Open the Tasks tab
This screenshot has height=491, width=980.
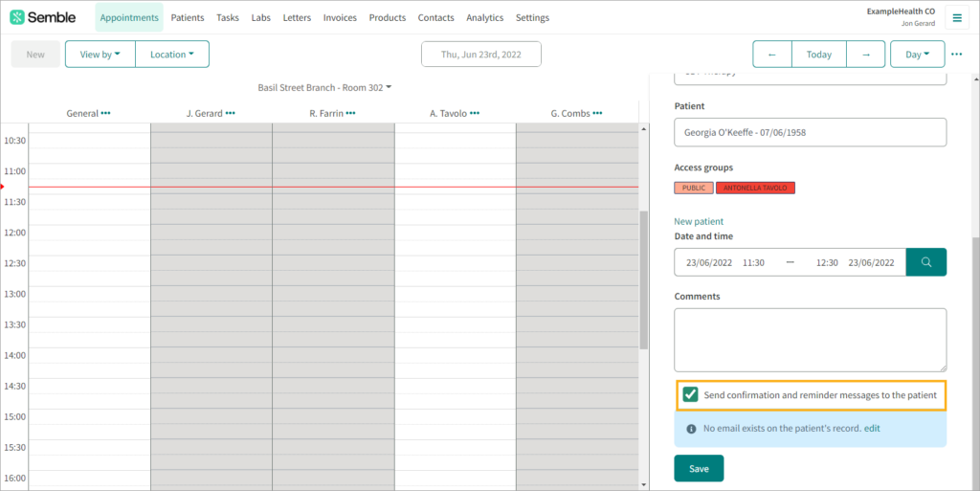[x=228, y=17]
